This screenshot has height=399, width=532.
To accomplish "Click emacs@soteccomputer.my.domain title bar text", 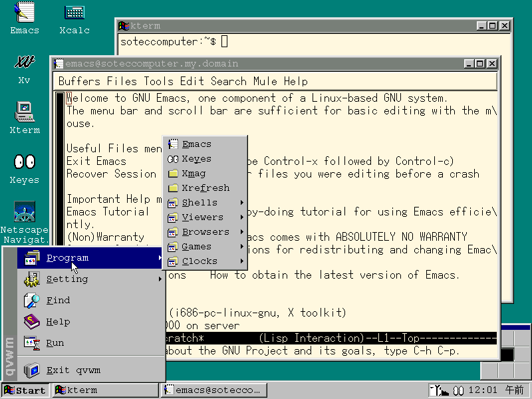I will click(152, 63).
